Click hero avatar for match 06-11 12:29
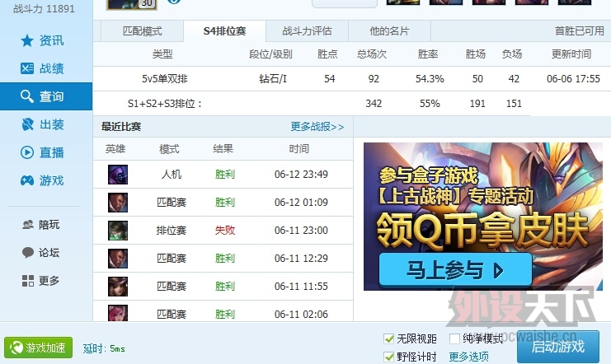611x364 pixels. point(118,259)
